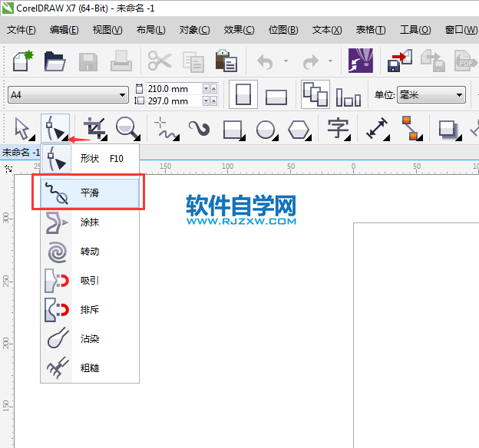Expand the redo history dropdown arrow
Image resolution: width=479 pixels, height=448 pixels.
coord(331,61)
